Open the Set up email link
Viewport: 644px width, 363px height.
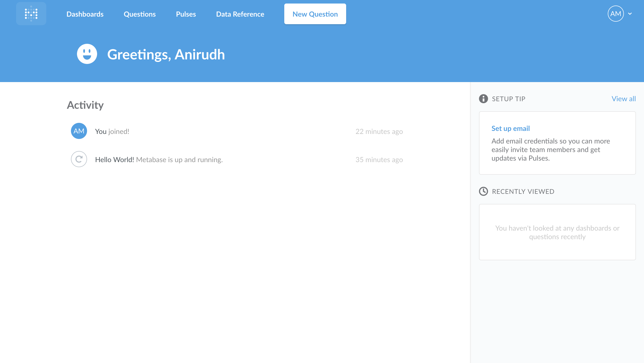click(510, 128)
